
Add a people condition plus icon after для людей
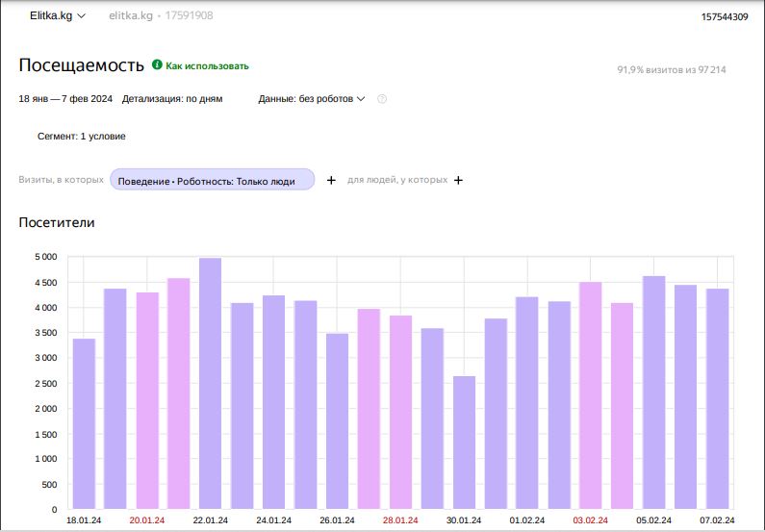pos(458,181)
